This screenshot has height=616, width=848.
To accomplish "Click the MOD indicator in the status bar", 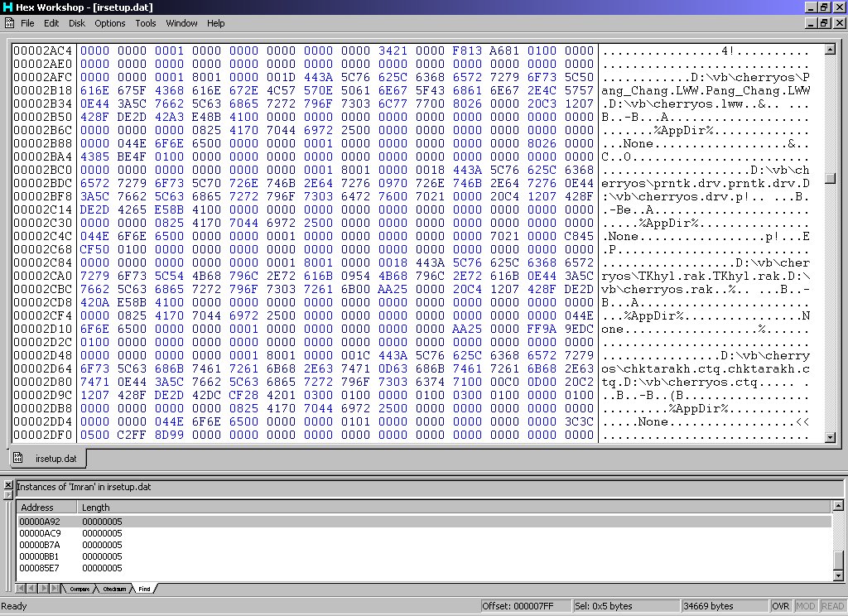I will tap(805, 606).
